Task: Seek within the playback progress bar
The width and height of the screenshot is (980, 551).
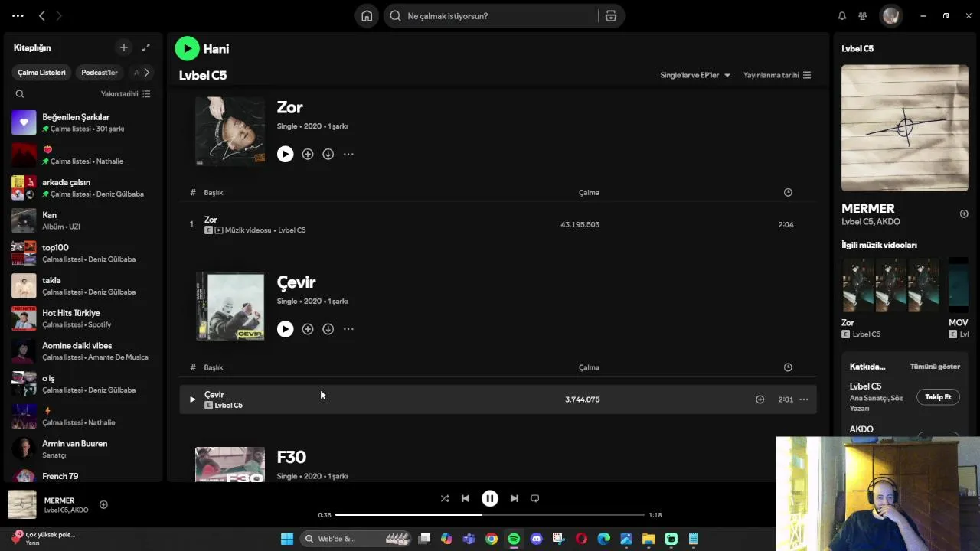Action: point(490,515)
